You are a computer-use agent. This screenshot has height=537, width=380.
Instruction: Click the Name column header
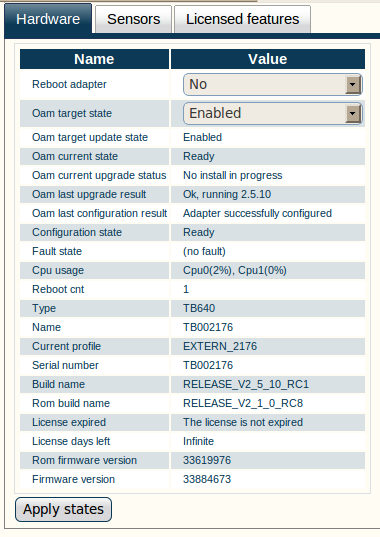pos(94,59)
